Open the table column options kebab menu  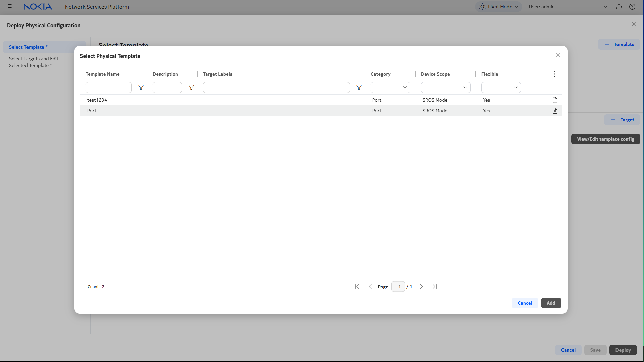coord(554,74)
